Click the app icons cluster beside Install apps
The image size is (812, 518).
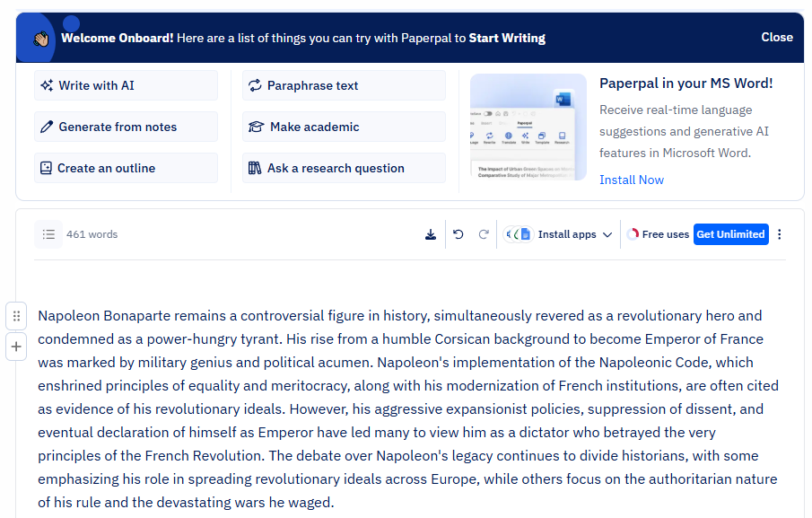click(519, 234)
